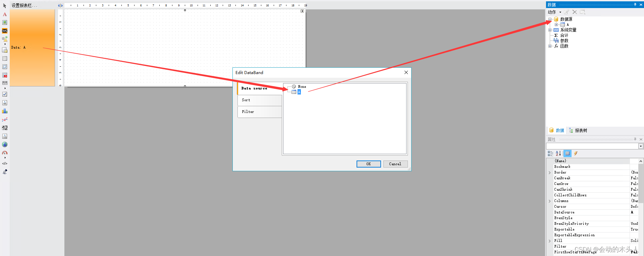Click Edit icon in Data panel toolbar

(567, 12)
